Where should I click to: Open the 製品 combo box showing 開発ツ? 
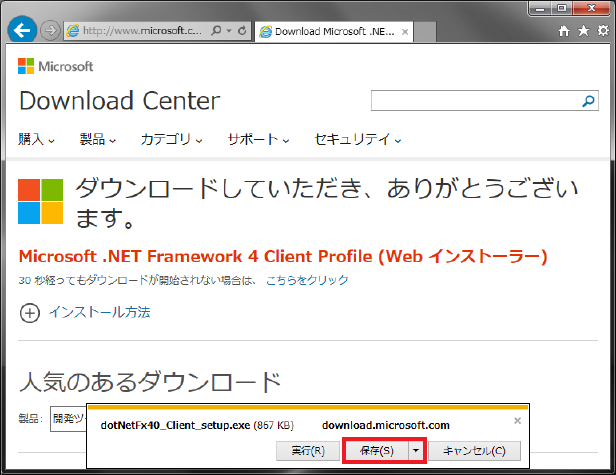coord(69,419)
